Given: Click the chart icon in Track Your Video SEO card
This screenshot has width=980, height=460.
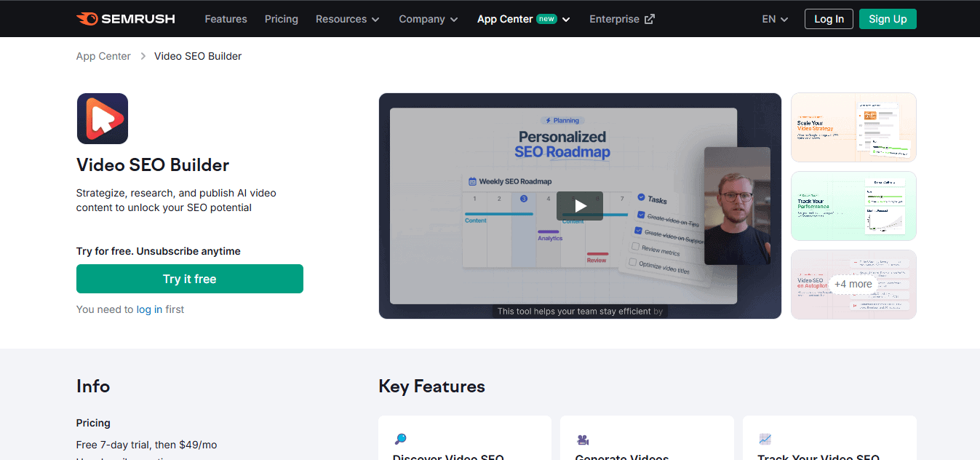Looking at the screenshot, I should click(765, 439).
